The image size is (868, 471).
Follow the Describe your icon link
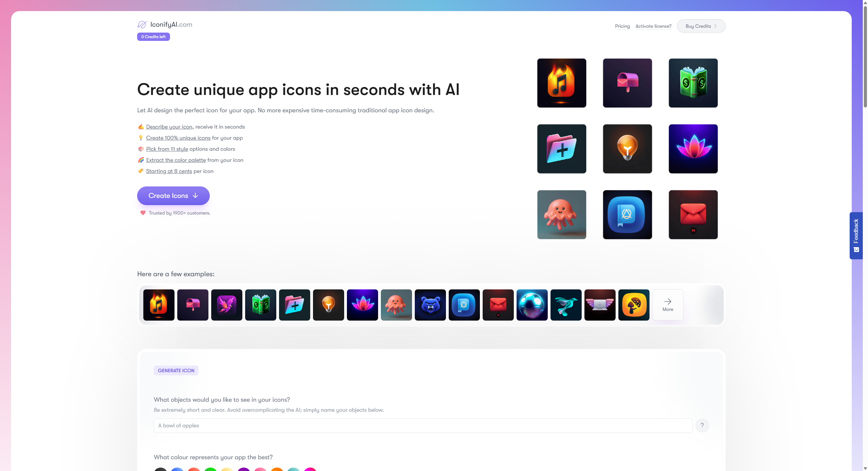click(169, 127)
